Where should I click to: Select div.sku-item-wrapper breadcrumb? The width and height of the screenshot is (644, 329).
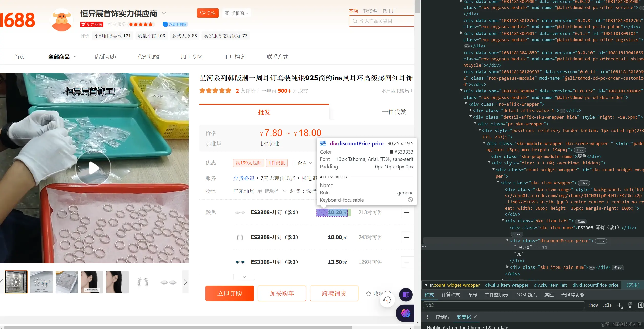click(x=507, y=285)
